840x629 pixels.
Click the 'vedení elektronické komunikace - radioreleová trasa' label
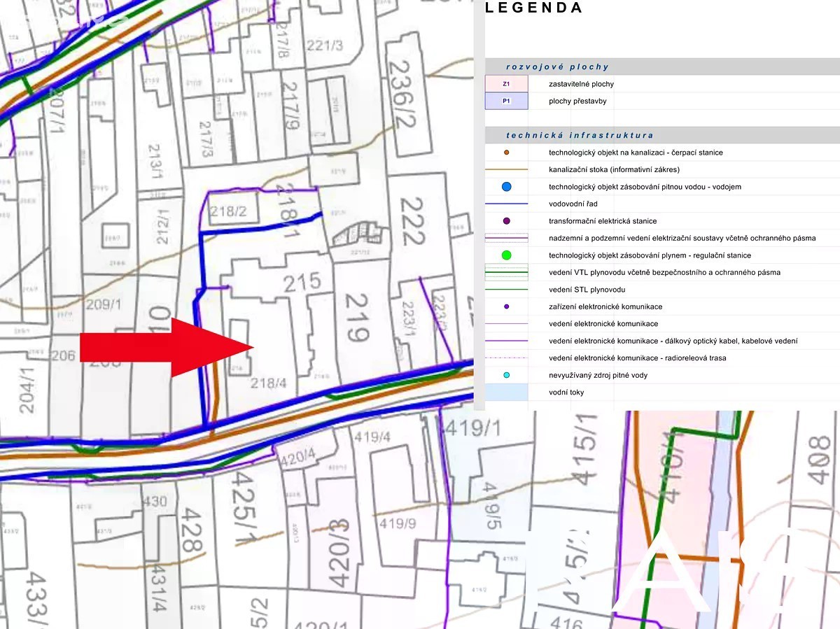coord(637,358)
